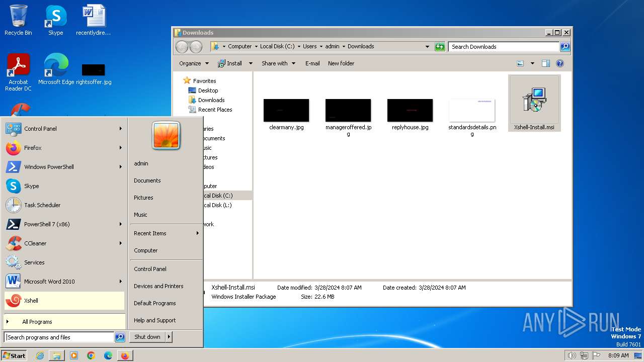This screenshot has width=644, height=362.
Task: Click the Search programs and files box
Action: [x=59, y=337]
